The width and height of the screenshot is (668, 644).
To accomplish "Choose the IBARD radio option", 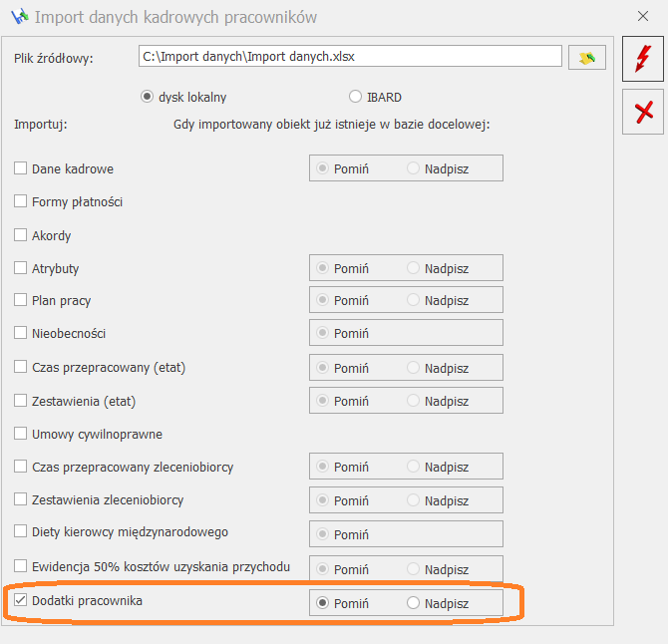I will pos(355,97).
